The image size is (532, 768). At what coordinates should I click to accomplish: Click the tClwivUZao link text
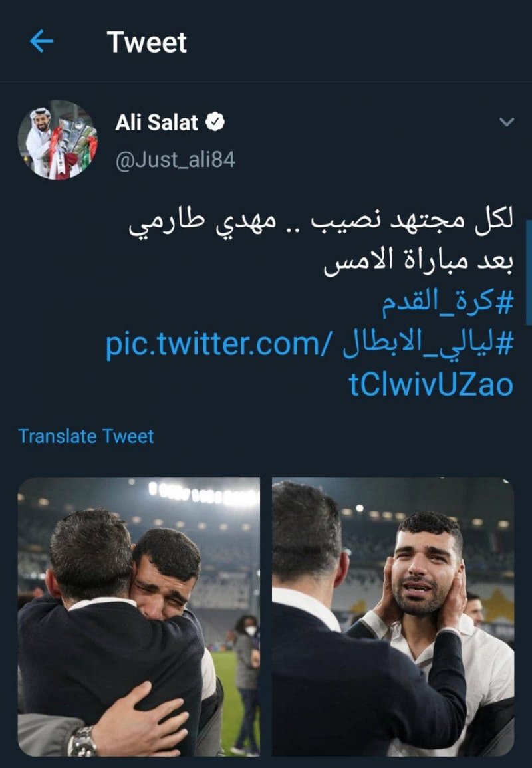tap(431, 384)
